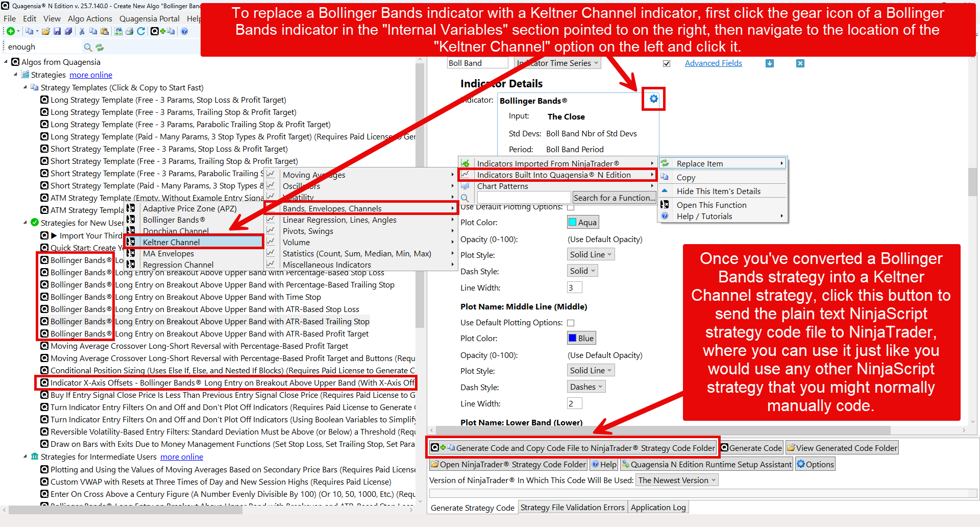980x527 pixels.
Task: Open The Newest Version dropdown
Action: coord(677,480)
